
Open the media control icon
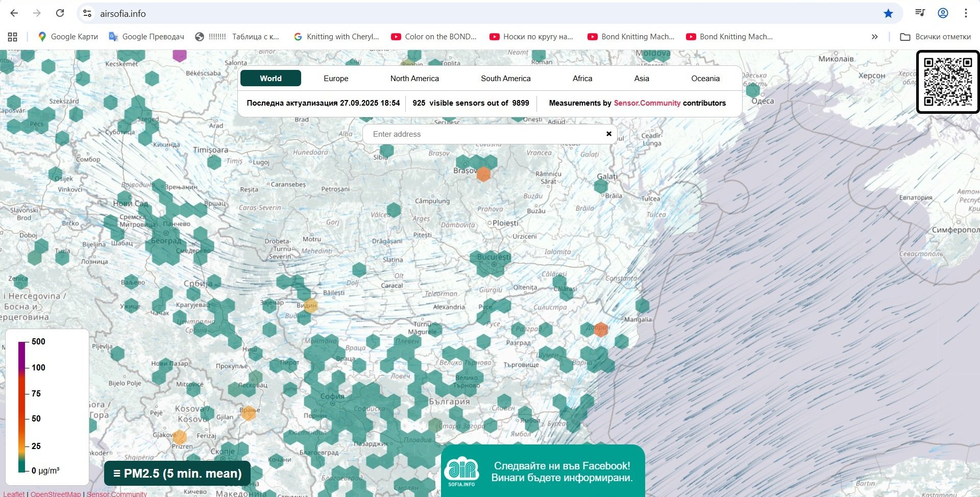[920, 13]
